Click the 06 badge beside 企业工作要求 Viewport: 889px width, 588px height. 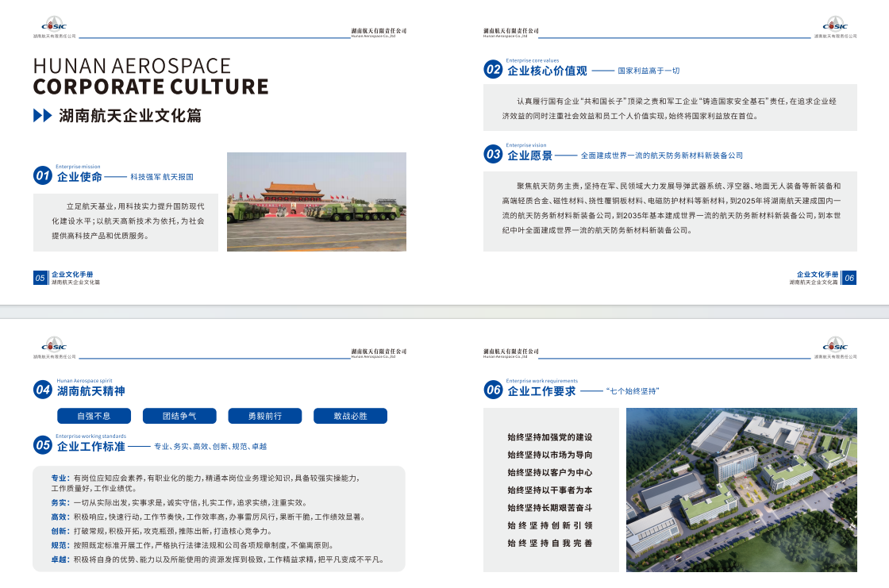coord(493,390)
